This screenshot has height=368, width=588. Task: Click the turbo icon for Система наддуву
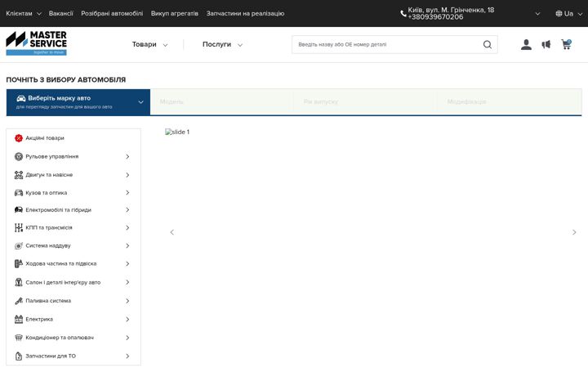[x=18, y=245]
